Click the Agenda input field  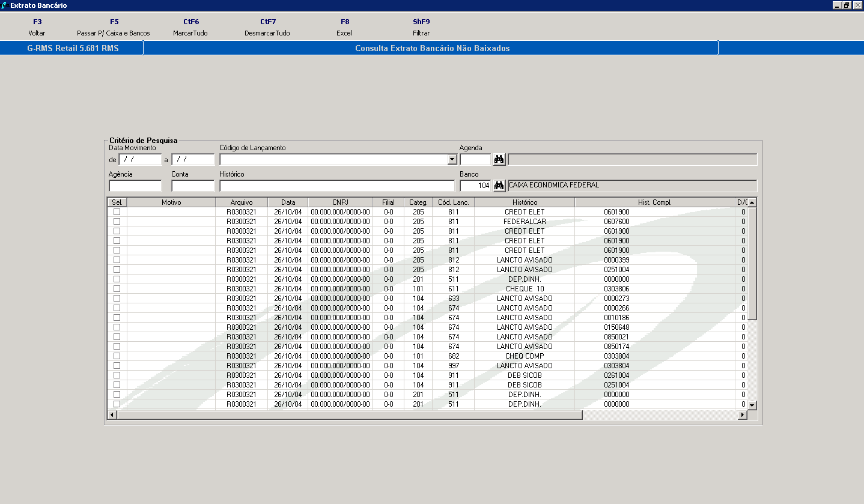tap(475, 160)
